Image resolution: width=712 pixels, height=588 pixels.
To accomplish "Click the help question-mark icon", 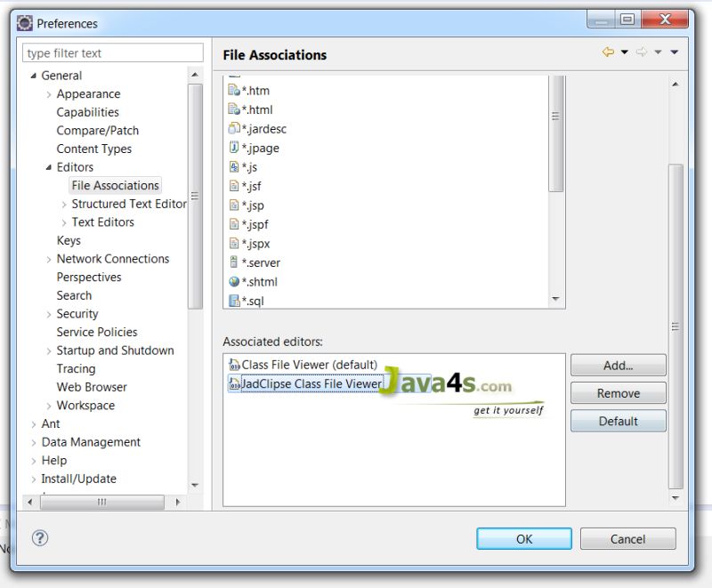I will tap(40, 538).
